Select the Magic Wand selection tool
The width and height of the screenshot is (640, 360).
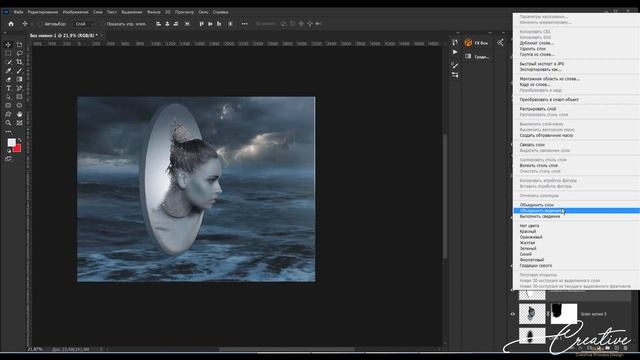point(8,62)
